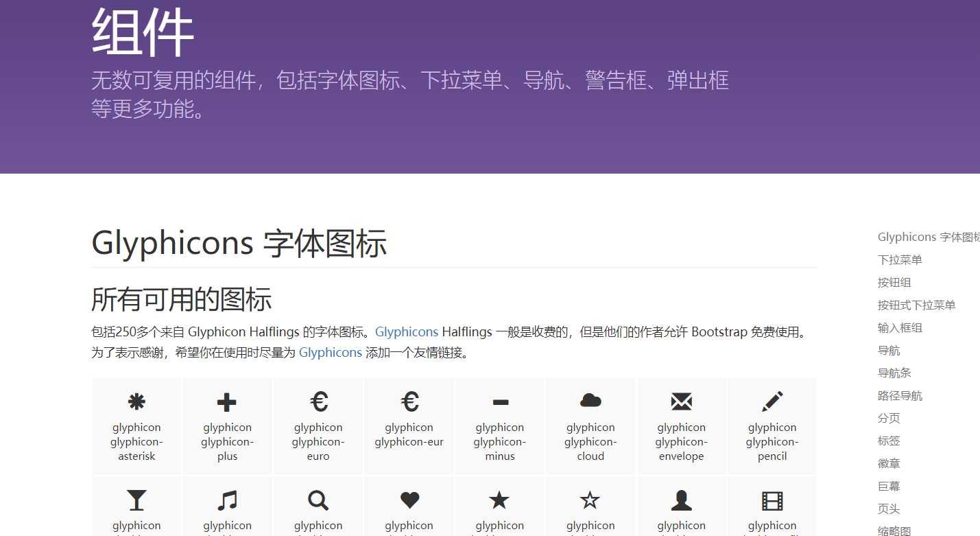Click the empty star outline glyphicon
This screenshot has width=980, height=536.
coord(590,500)
